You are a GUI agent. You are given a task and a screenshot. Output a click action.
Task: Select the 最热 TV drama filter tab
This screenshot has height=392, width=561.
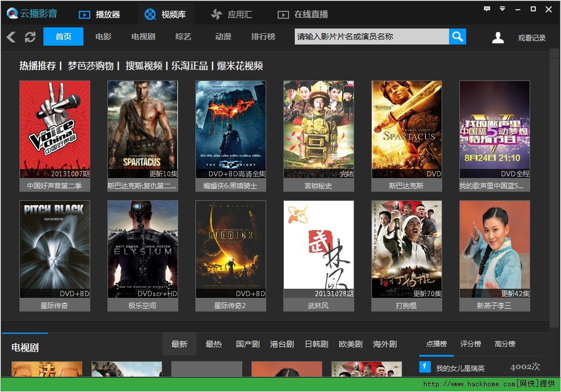(x=214, y=344)
